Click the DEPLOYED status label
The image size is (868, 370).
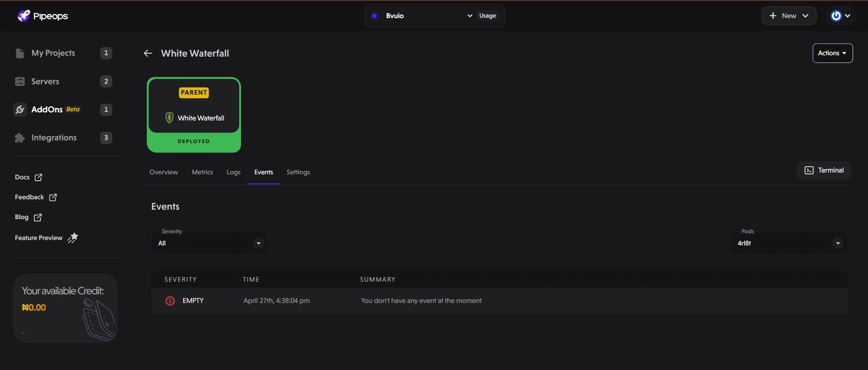194,141
